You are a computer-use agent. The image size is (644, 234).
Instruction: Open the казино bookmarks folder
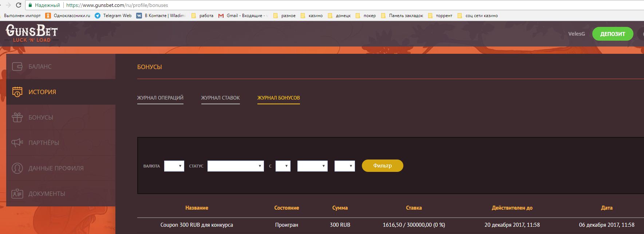[x=312, y=16]
